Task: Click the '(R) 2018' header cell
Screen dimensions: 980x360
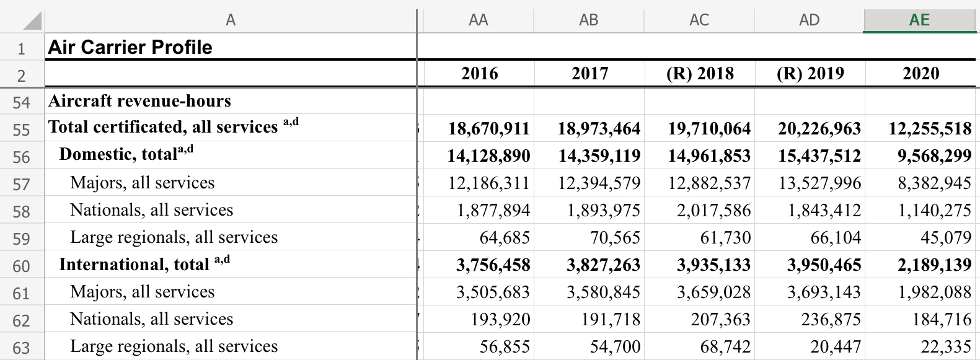Action: pos(699,74)
